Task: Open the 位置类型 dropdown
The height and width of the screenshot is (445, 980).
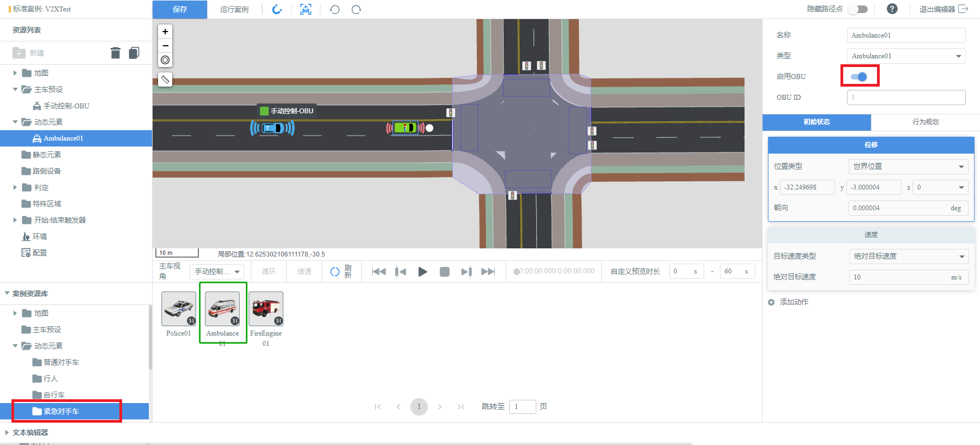Action: tap(909, 167)
